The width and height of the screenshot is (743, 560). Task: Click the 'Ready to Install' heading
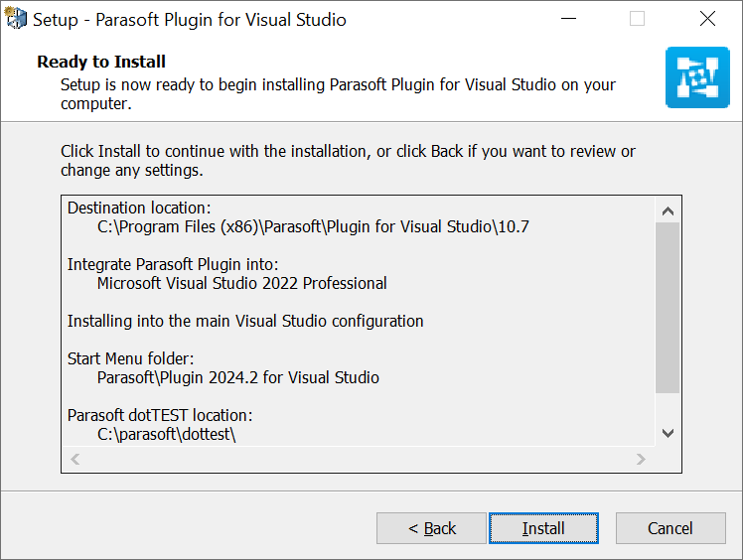point(101,62)
